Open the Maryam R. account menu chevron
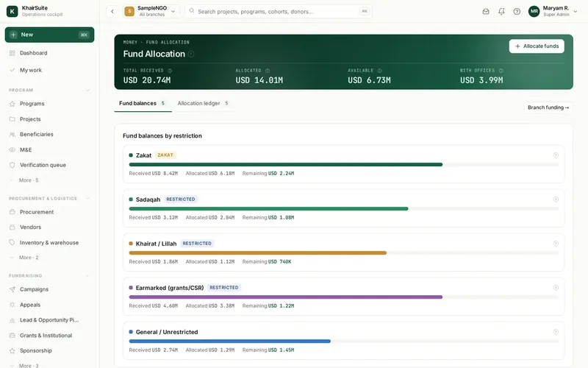 [576, 11]
